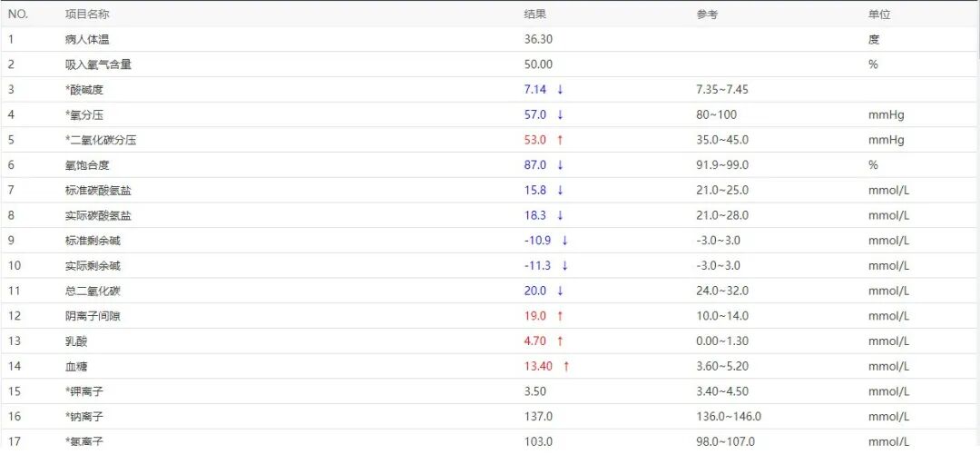Click the result value 15.8
The image size is (980, 474).
coord(535,190)
